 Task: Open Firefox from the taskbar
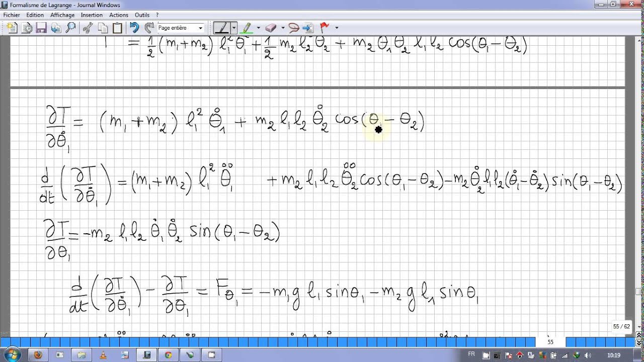tap(38, 354)
